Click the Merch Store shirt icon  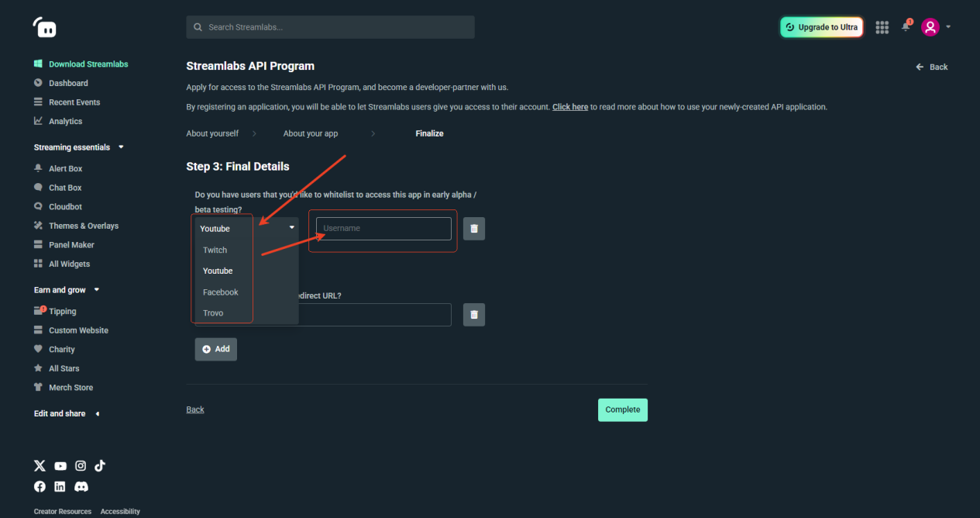pos(38,387)
